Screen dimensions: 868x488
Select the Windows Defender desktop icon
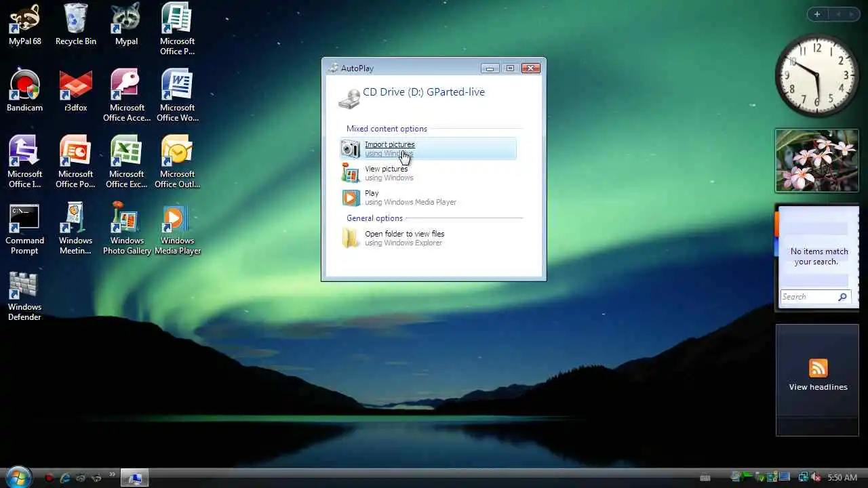(x=24, y=296)
